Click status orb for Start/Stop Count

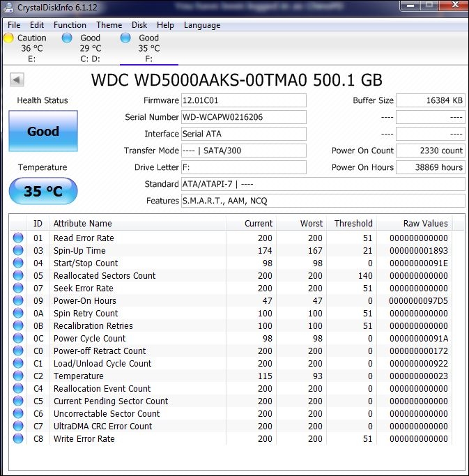18,263
